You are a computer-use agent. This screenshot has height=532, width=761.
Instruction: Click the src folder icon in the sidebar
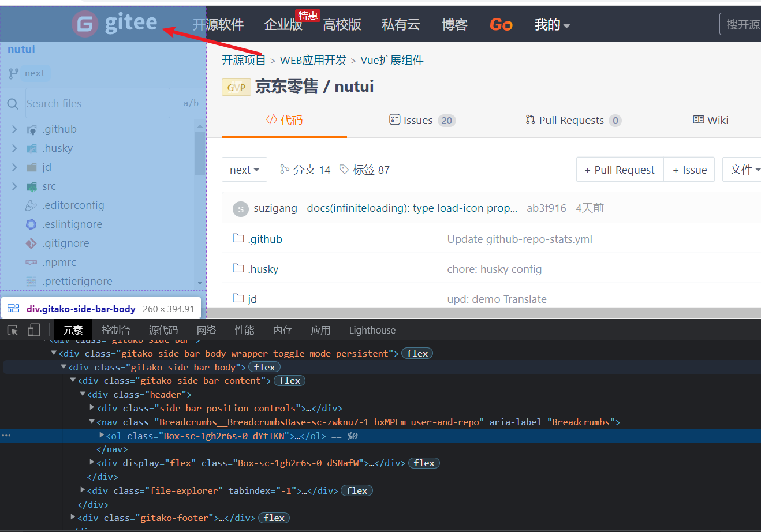click(32, 186)
